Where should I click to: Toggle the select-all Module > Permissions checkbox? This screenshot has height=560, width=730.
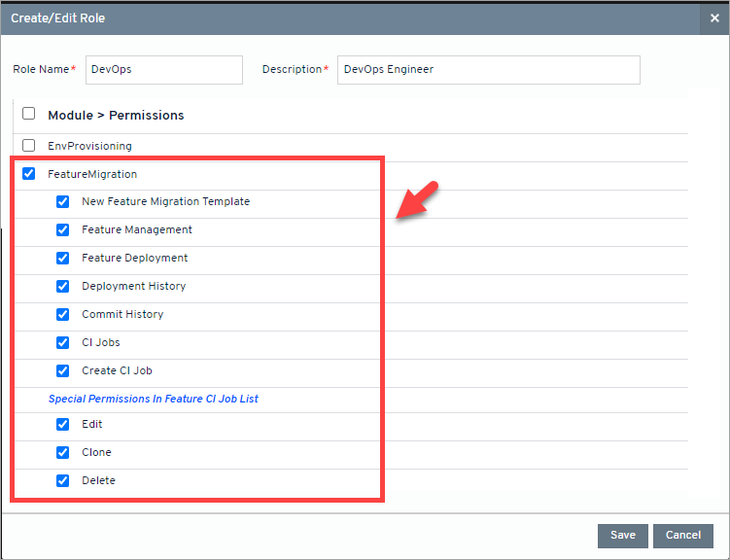29,114
